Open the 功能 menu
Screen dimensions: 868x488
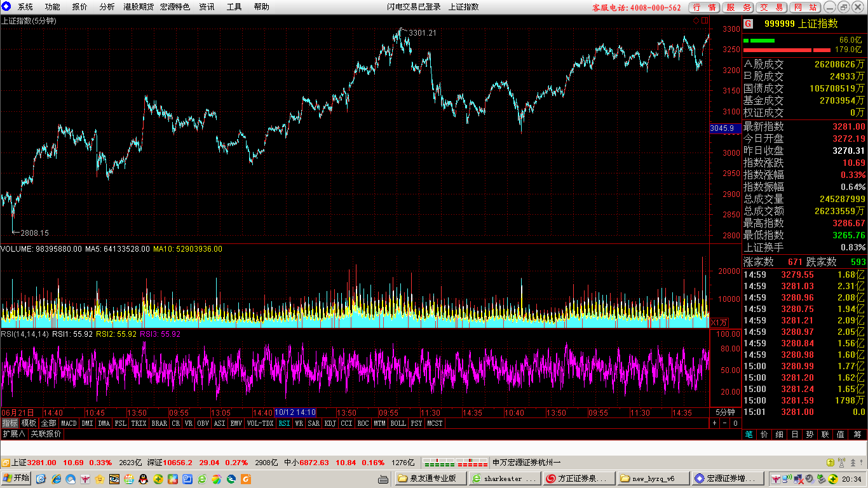53,7
